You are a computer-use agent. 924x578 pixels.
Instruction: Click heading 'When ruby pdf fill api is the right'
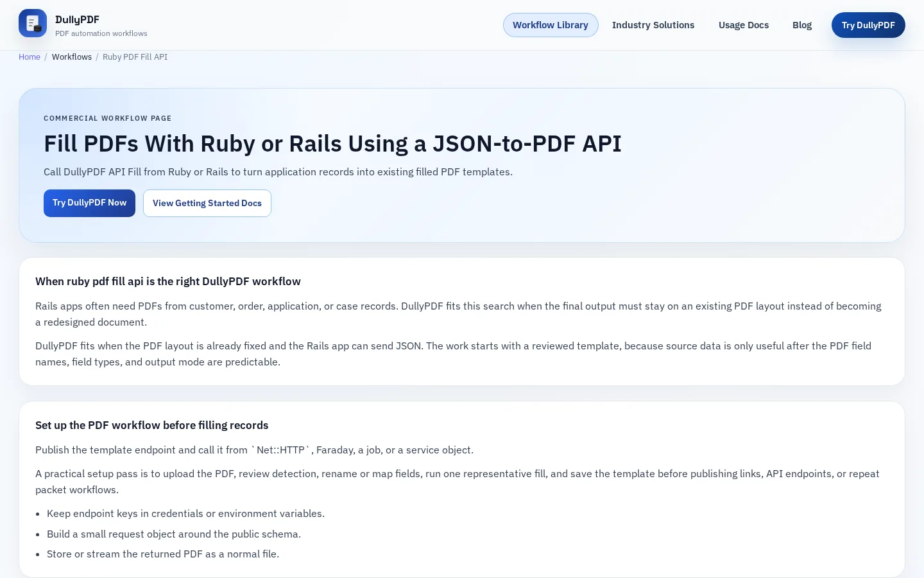[168, 281]
